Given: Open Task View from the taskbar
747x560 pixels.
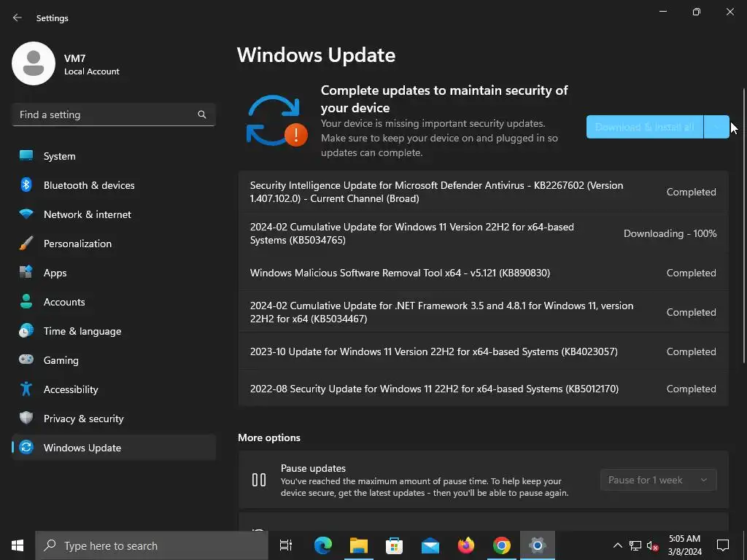Looking at the screenshot, I should click(286, 545).
